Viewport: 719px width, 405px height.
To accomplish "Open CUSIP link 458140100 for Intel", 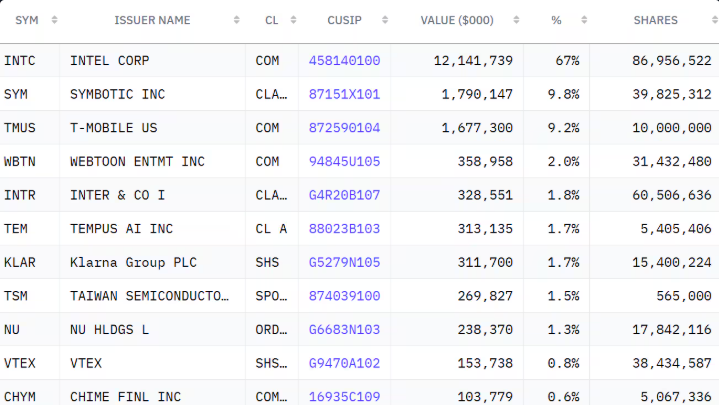I will [344, 61].
